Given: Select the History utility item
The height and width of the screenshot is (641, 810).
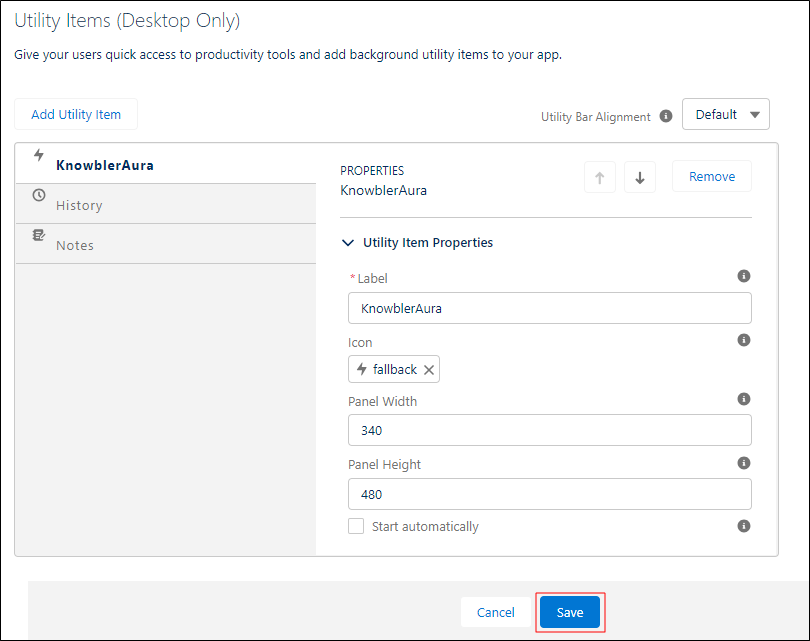Looking at the screenshot, I should 166,204.
